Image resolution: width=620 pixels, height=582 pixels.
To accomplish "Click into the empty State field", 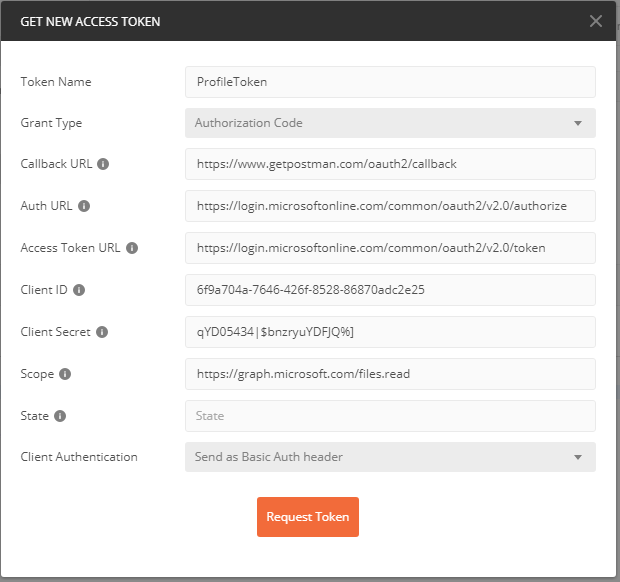I will click(390, 416).
